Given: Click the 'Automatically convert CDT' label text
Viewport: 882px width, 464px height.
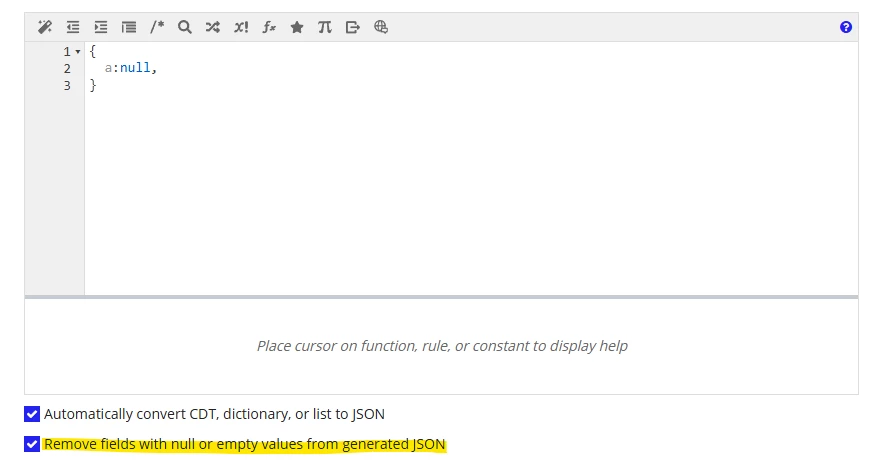Looking at the screenshot, I should pyautogui.click(x=214, y=414).
